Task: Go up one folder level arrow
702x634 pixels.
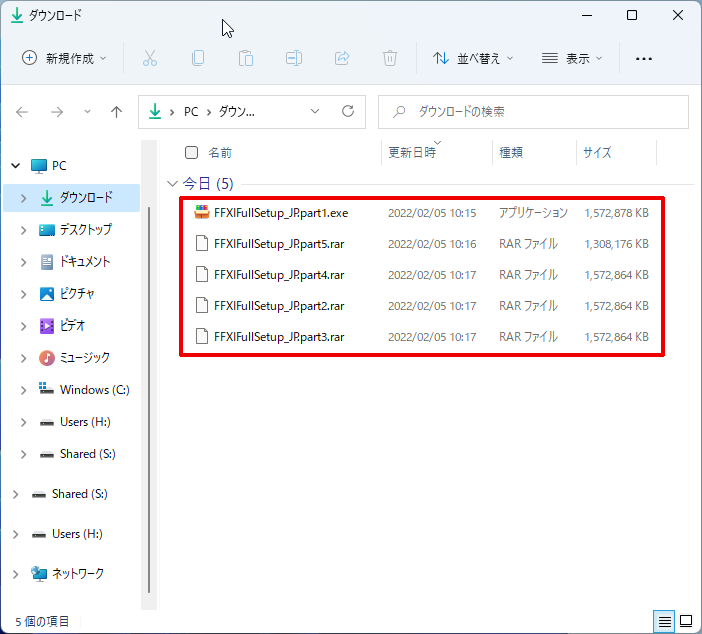Action: point(116,111)
